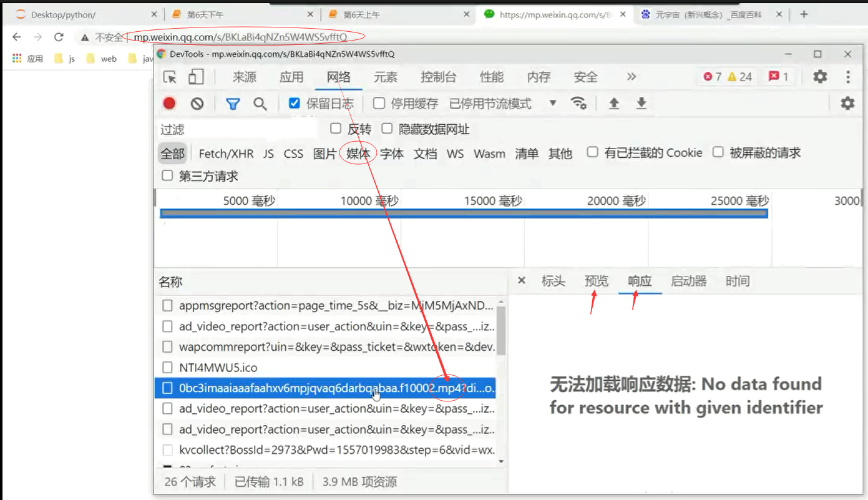The image size is (868, 500).
Task: Check the box for appmsgreport request
Action: point(167,306)
